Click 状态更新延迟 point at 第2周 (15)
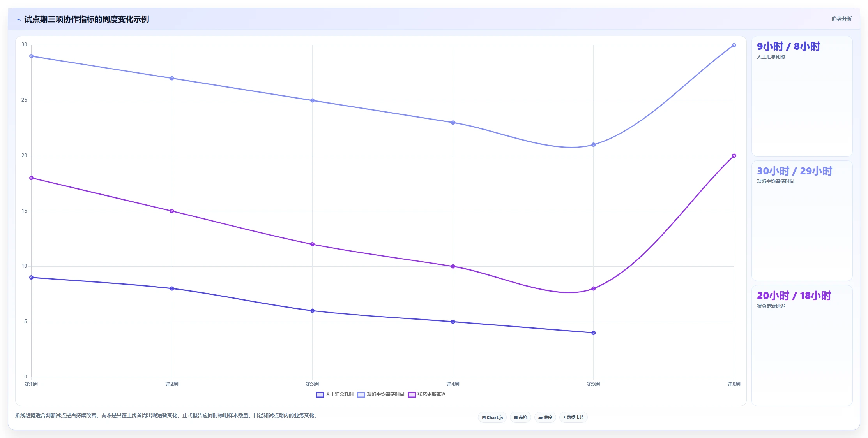The width and height of the screenshot is (868, 438). click(172, 211)
